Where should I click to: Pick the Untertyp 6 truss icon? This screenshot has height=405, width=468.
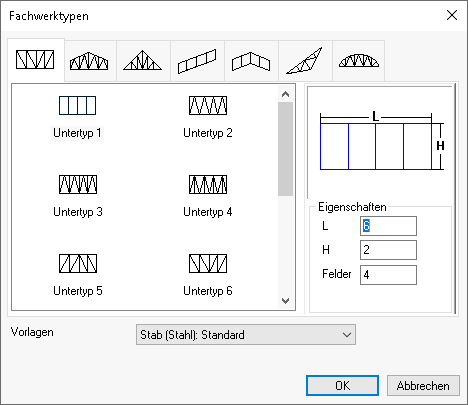208,264
